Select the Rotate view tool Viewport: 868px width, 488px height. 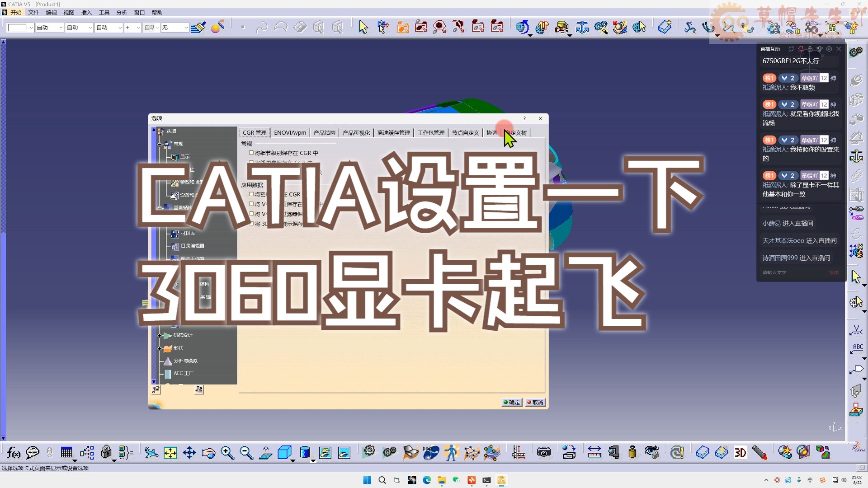tap(208, 452)
